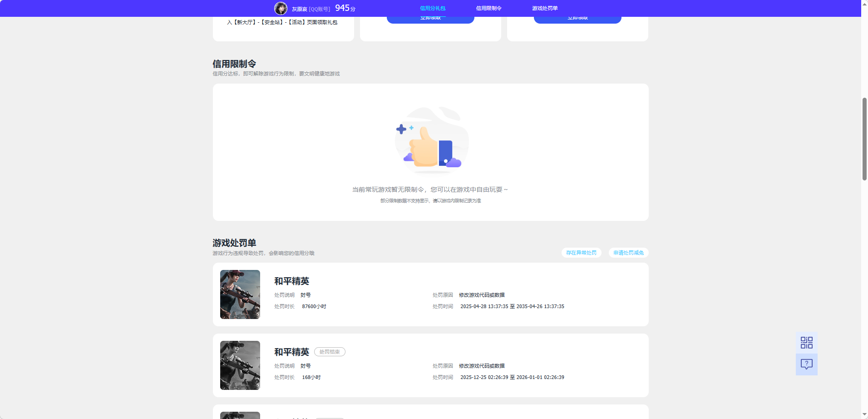Click the 处罚结束 status tag
This screenshot has height=419, width=868.
point(330,352)
